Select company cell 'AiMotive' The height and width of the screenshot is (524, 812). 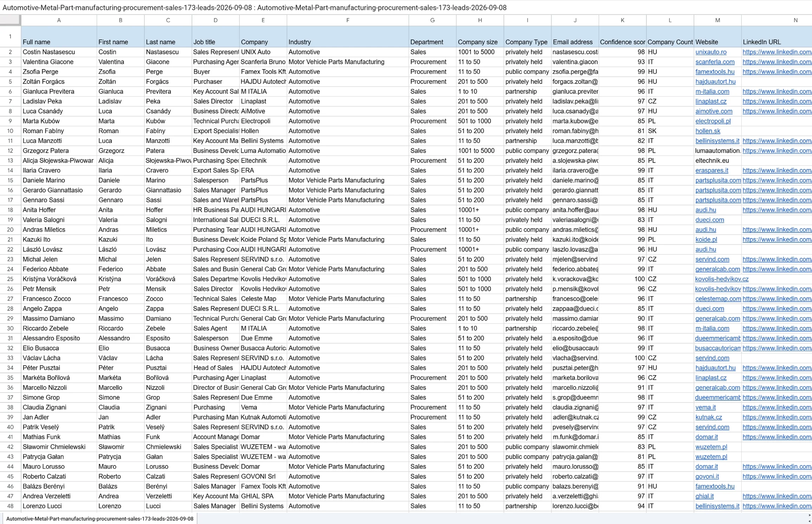point(263,111)
